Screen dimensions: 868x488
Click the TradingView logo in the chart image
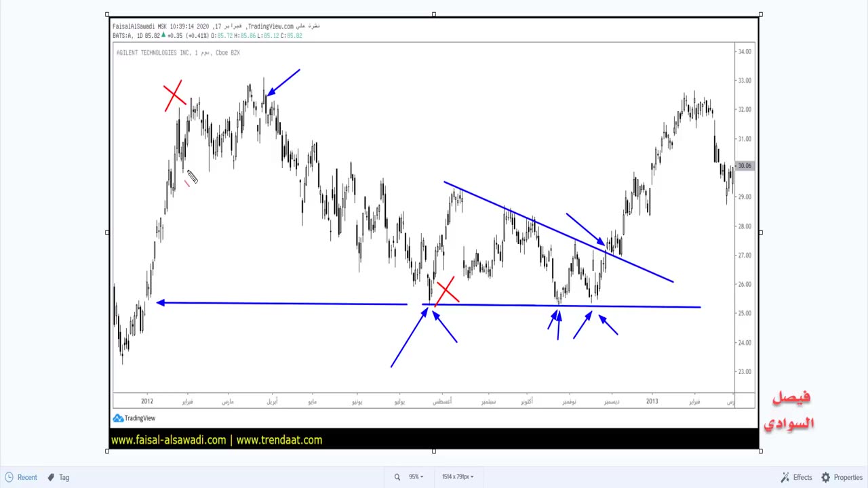134,418
